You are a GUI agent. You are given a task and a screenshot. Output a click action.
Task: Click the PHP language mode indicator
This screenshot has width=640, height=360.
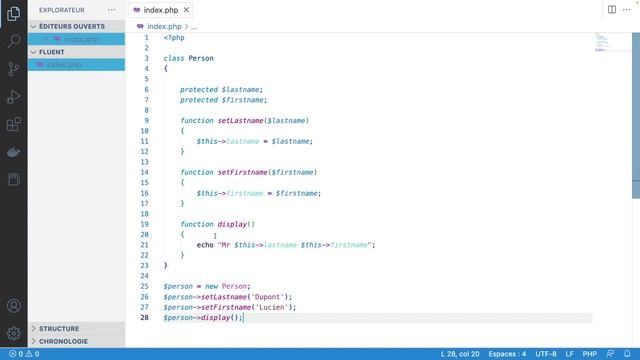point(589,354)
